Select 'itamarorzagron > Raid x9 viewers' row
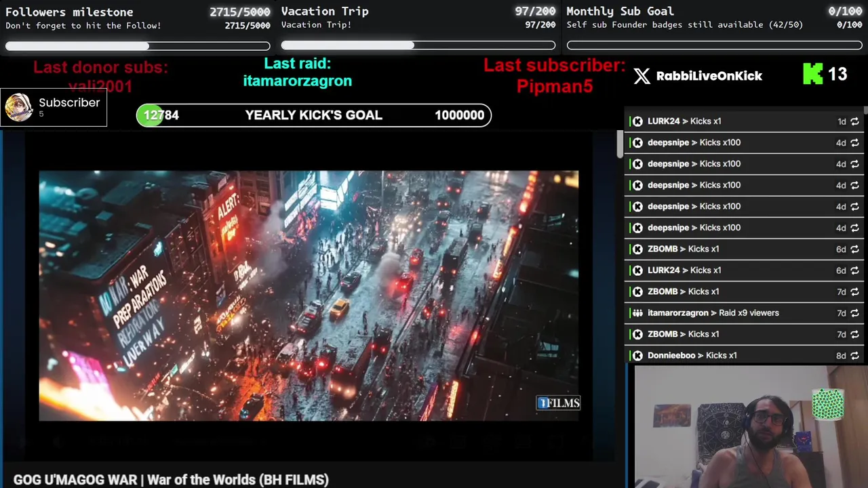 pyautogui.click(x=744, y=313)
